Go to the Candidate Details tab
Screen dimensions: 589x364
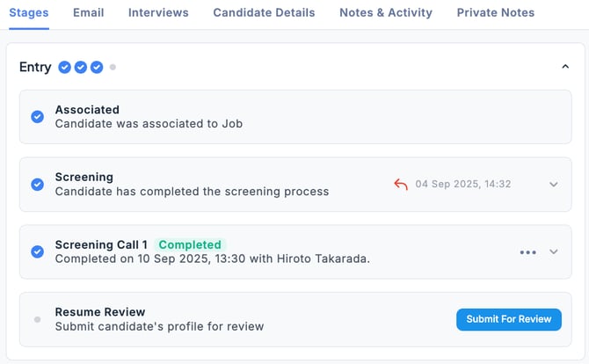(264, 12)
